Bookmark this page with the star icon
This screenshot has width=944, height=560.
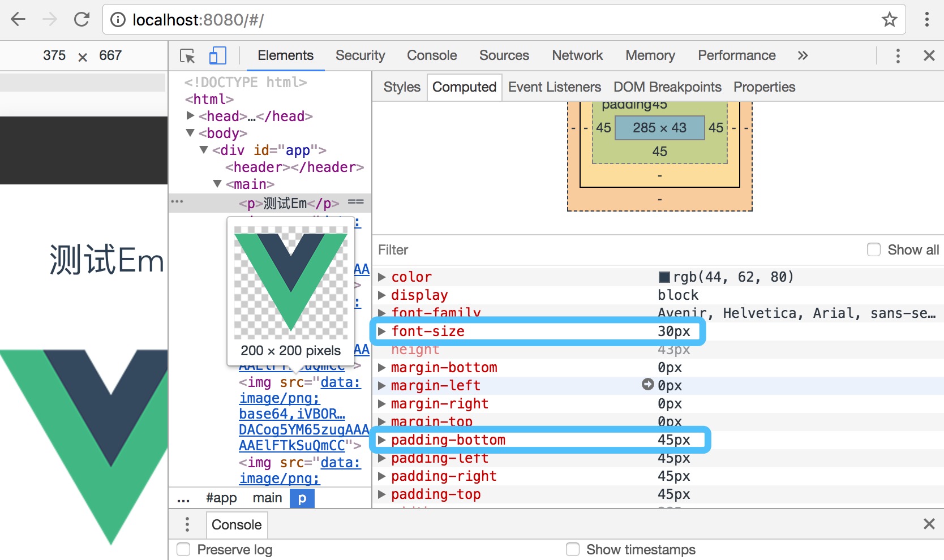889,20
